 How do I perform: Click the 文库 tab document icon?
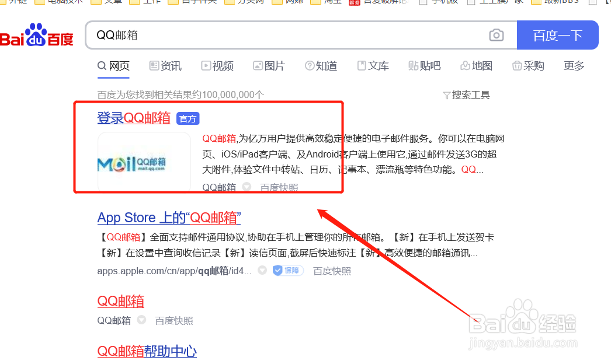point(362,65)
